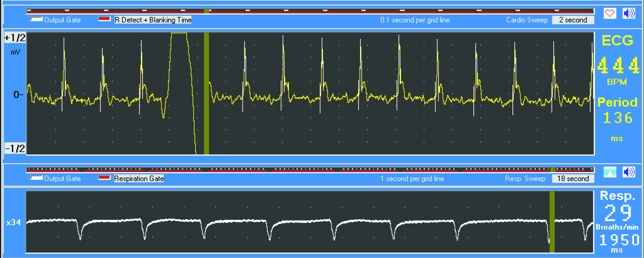Mute the respiration speaker icon
Screen dimensions: 644x258
click(629, 172)
